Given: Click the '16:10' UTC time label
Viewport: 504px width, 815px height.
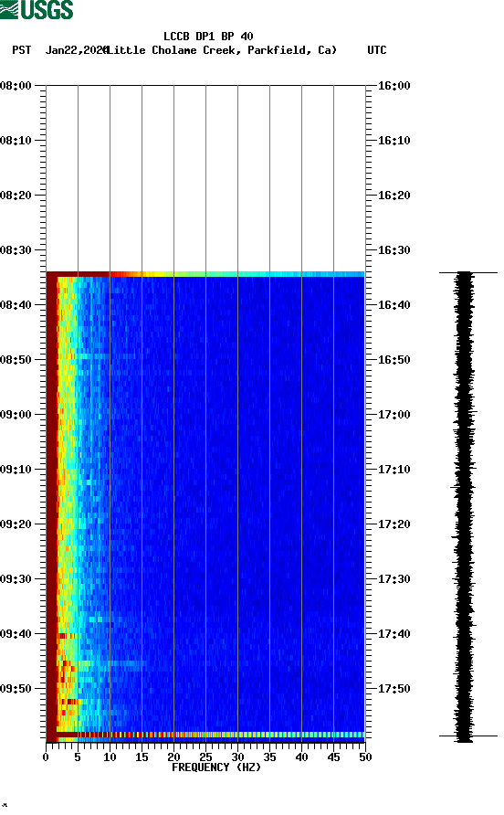Looking at the screenshot, I should click(x=394, y=141).
